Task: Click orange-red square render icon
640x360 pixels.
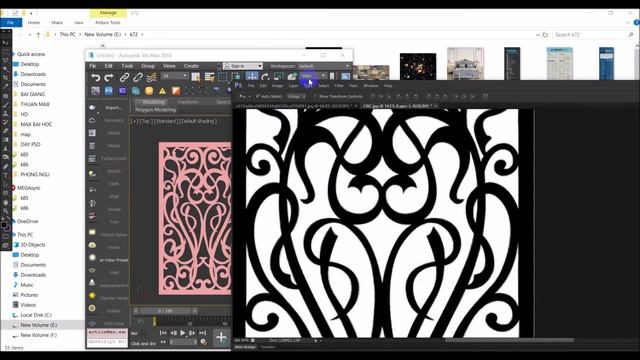Action: coord(176,91)
